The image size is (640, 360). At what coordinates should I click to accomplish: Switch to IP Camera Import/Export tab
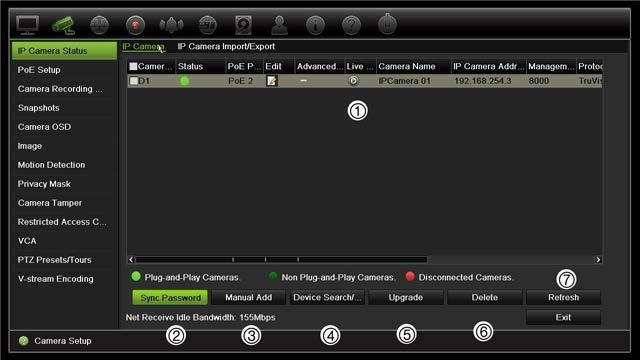[226, 47]
